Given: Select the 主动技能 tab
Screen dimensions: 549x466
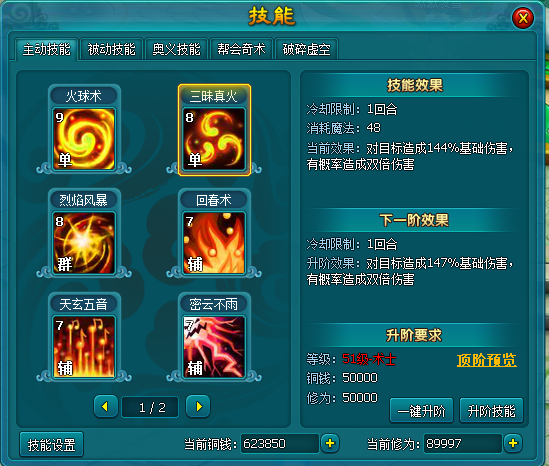Looking at the screenshot, I should [x=47, y=49].
